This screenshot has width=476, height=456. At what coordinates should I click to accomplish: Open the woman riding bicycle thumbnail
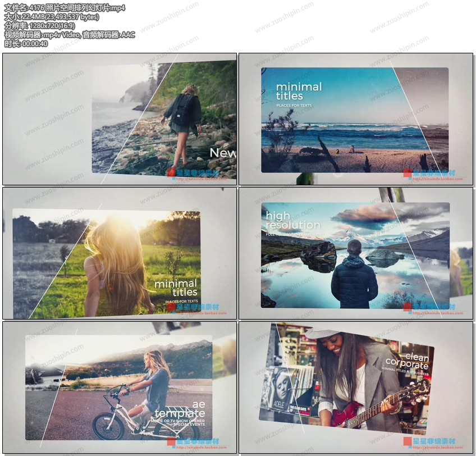tap(119, 387)
